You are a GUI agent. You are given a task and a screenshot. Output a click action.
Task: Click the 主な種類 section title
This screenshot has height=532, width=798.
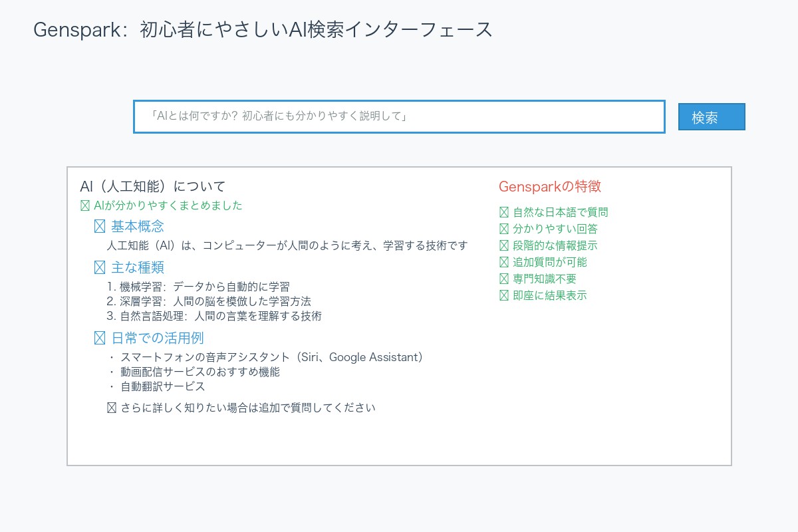pyautogui.click(x=138, y=268)
